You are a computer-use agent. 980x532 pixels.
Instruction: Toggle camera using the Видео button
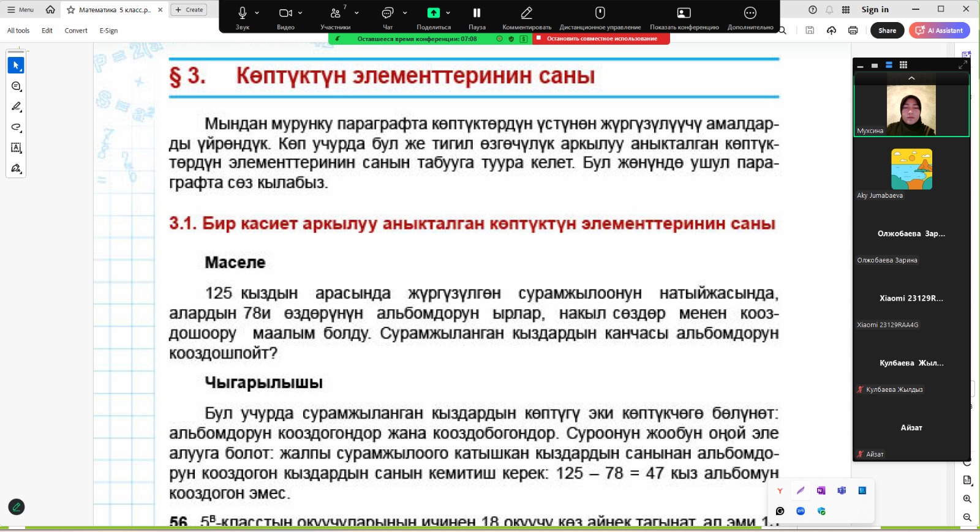tap(285, 13)
